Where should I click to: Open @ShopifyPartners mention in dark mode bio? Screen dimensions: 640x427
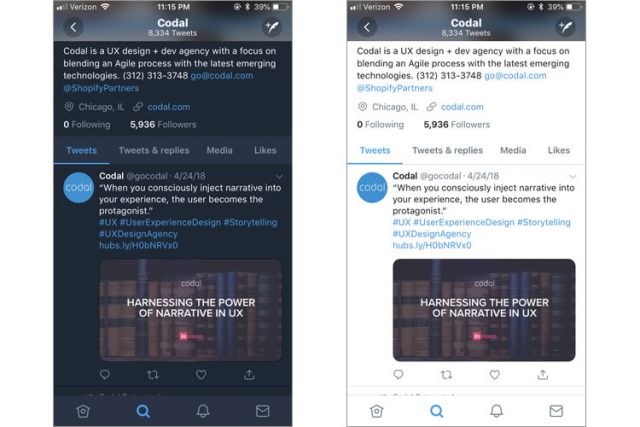click(x=101, y=88)
